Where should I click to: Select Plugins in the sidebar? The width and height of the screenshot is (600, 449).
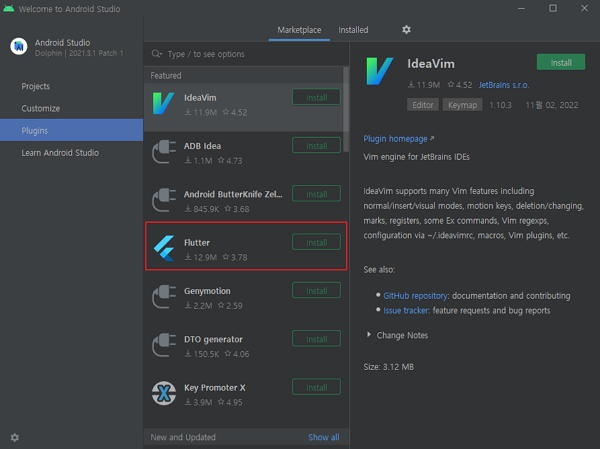[72, 130]
